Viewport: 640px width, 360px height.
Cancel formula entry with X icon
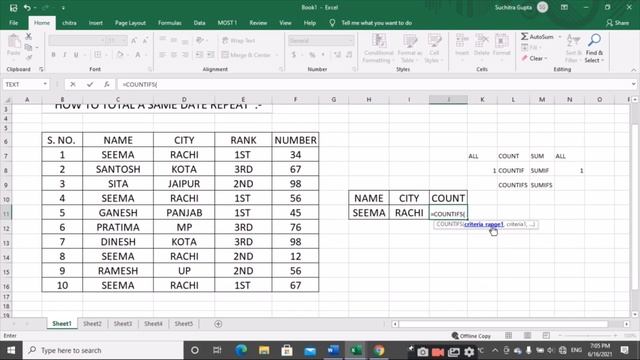pos(73,84)
